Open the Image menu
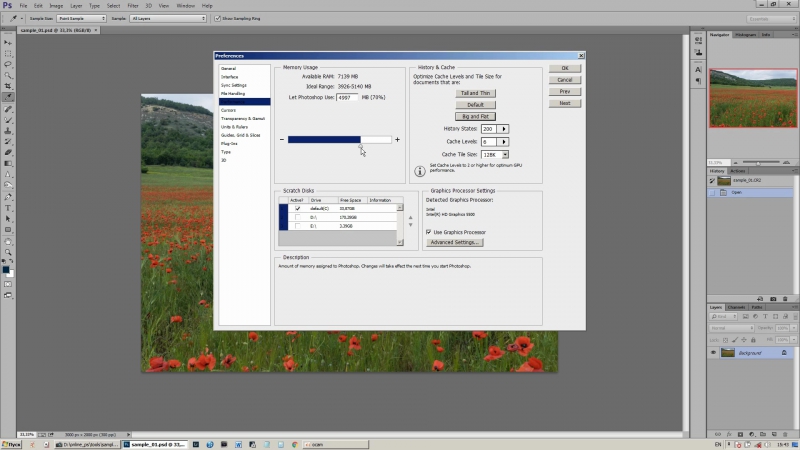Viewport: 800px width, 450px height. 56,6
